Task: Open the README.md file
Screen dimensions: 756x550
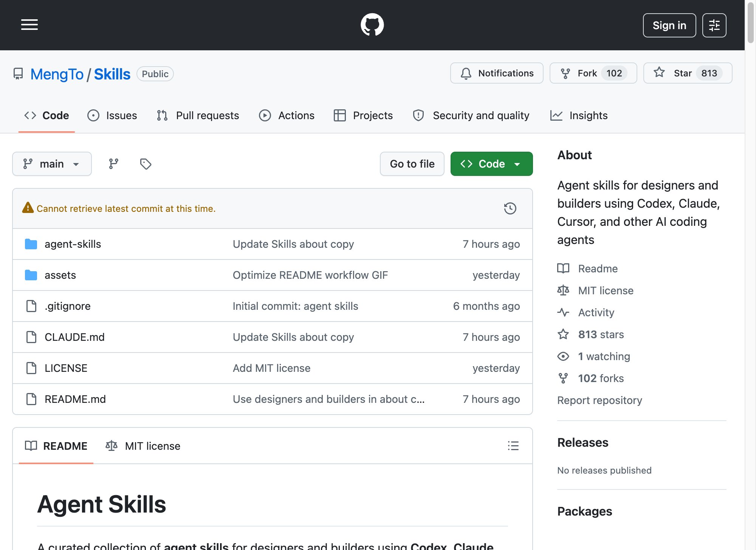Action: point(75,399)
